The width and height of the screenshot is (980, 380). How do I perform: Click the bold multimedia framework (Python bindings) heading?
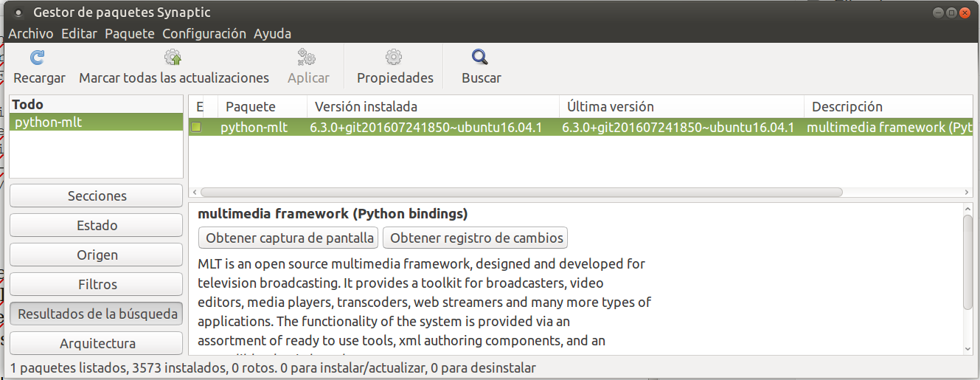click(333, 214)
